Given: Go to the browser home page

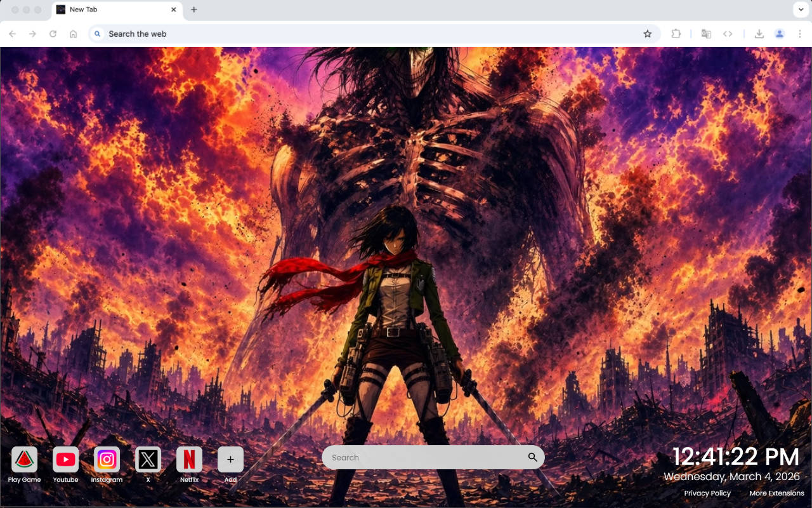Looking at the screenshot, I should pyautogui.click(x=74, y=34).
